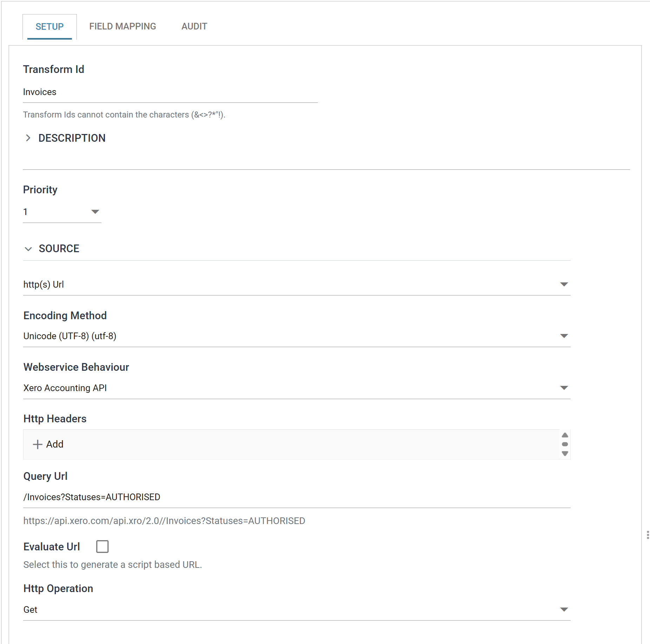Add a new Http Header
The height and width of the screenshot is (644, 650).
point(48,444)
